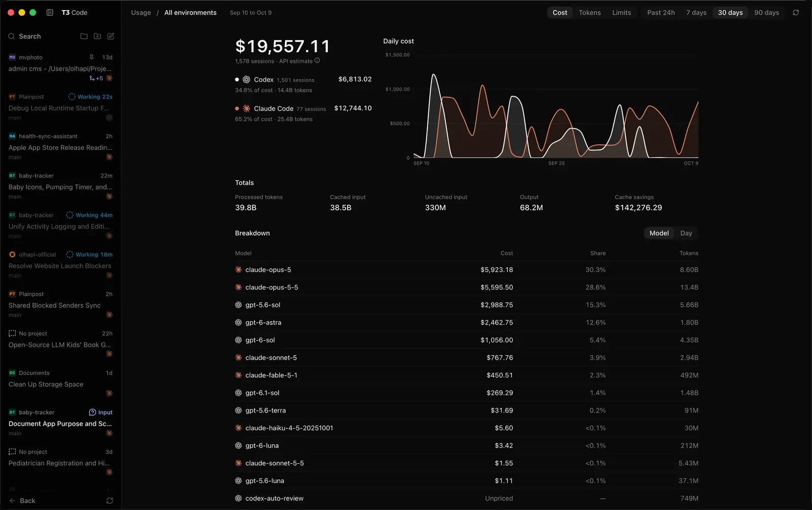Screen dimensions: 812x510
Task: Open the folder icon beside Search
Action: click(84, 36)
